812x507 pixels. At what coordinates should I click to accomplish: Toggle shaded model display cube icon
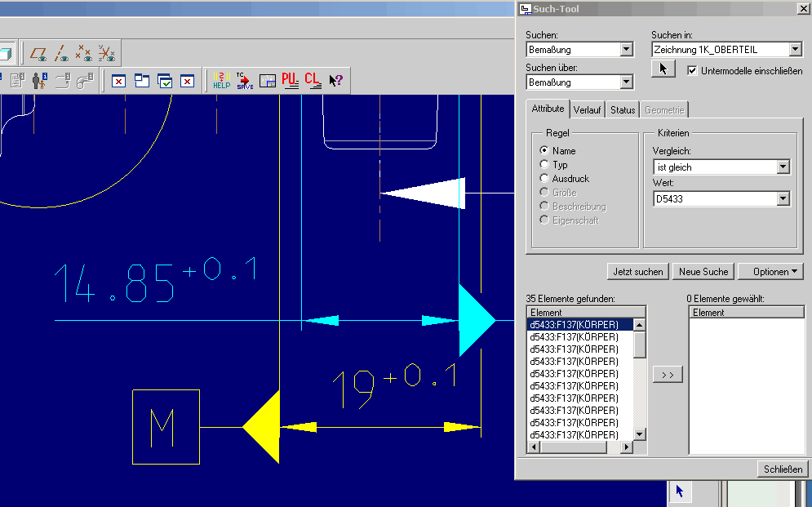pyautogui.click(x=5, y=53)
